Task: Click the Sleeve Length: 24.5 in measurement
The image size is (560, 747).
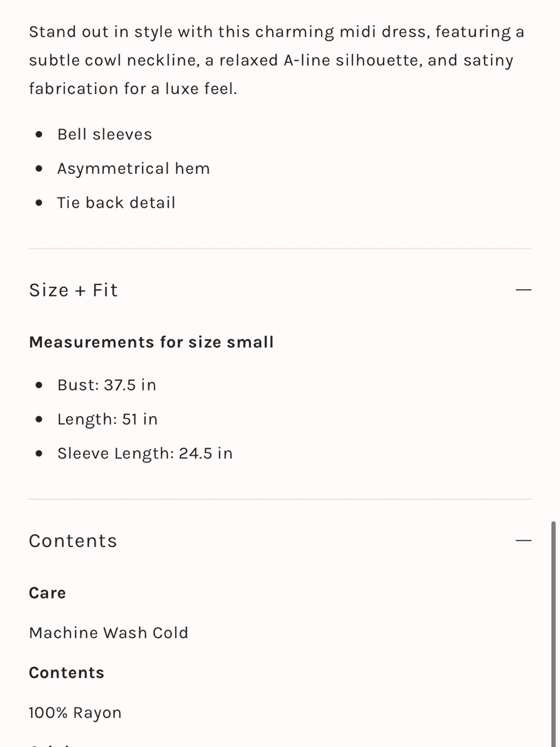Action: point(145,453)
